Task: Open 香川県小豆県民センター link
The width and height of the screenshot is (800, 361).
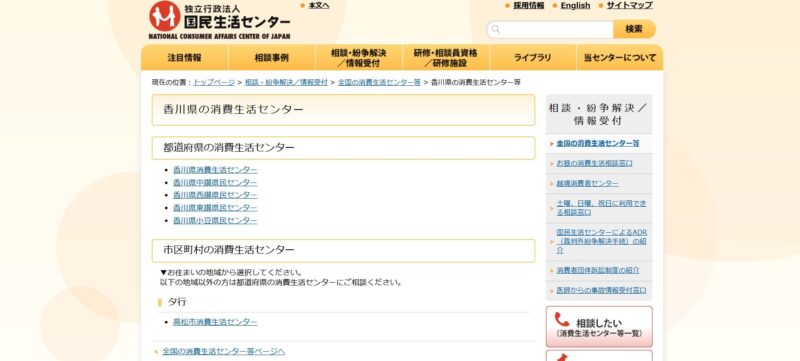Action: pos(215,220)
